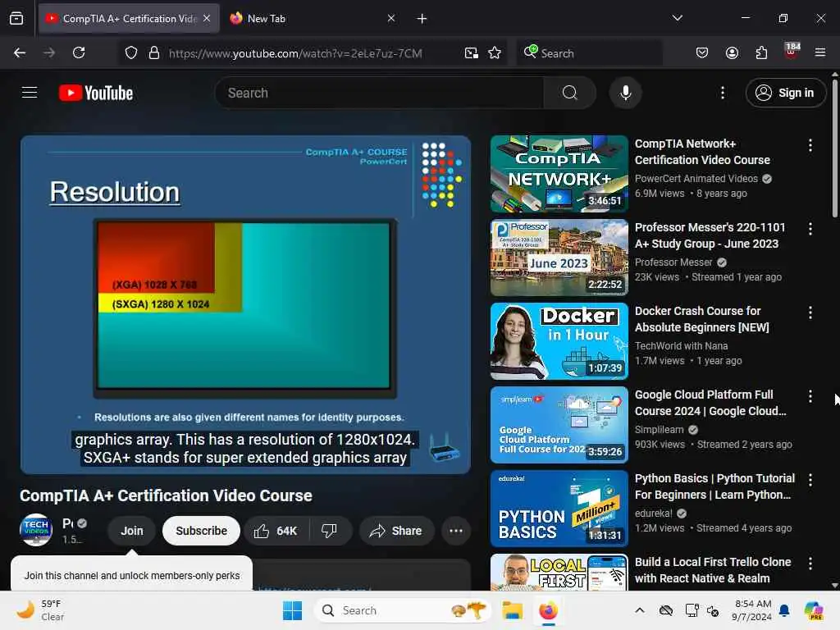Viewport: 840px width, 630px height.
Task: Open Firefox extensions puzzle icon
Action: pyautogui.click(x=761, y=52)
